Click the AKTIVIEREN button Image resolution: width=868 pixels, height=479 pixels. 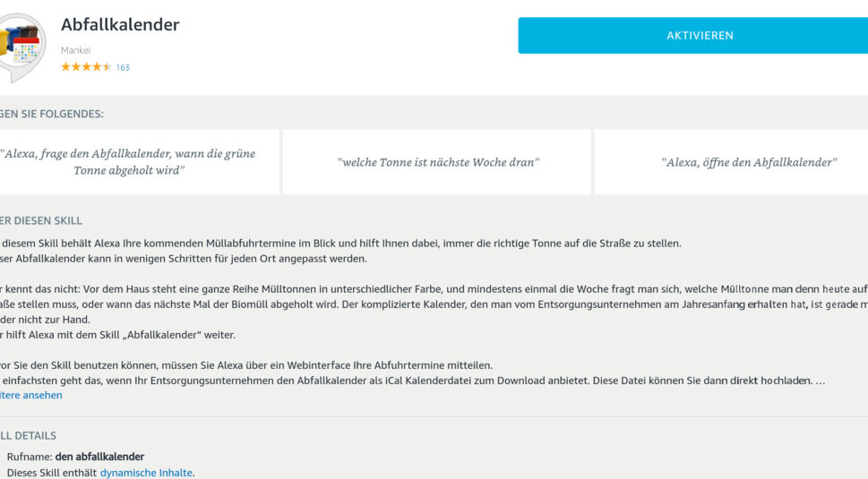click(x=693, y=36)
